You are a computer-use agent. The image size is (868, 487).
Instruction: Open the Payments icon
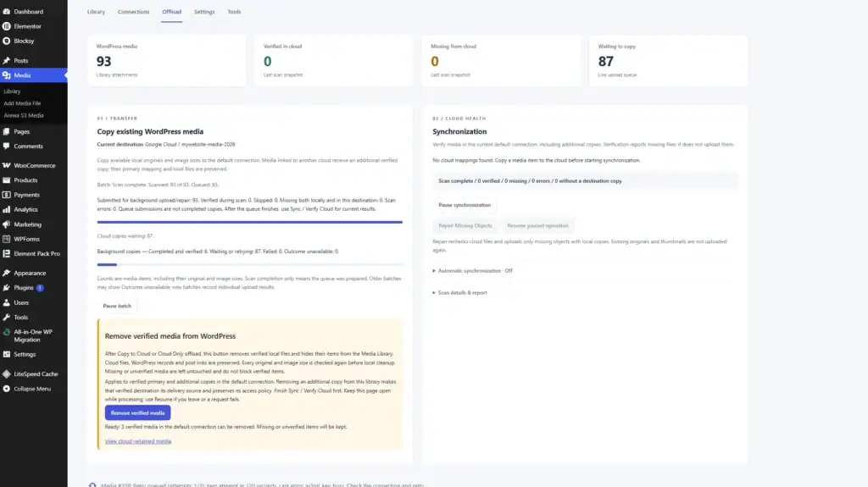tap(6, 195)
